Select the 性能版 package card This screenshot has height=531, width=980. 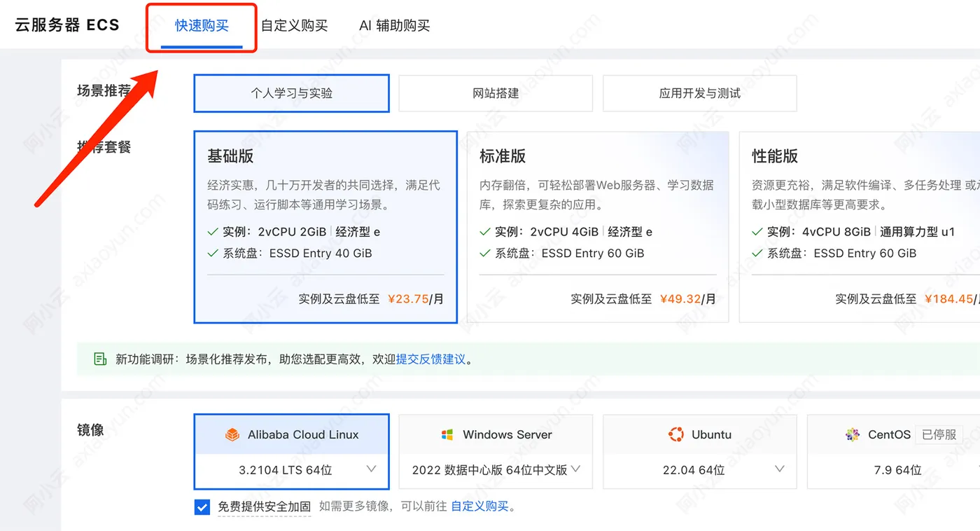pyautogui.click(x=860, y=227)
